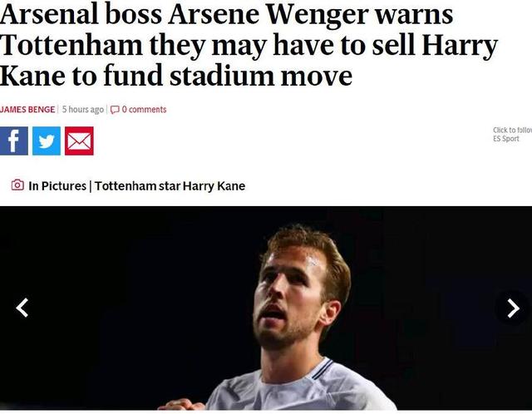The height and width of the screenshot is (414, 532).
Task: Open author James Benge's profile
Action: click(x=27, y=110)
